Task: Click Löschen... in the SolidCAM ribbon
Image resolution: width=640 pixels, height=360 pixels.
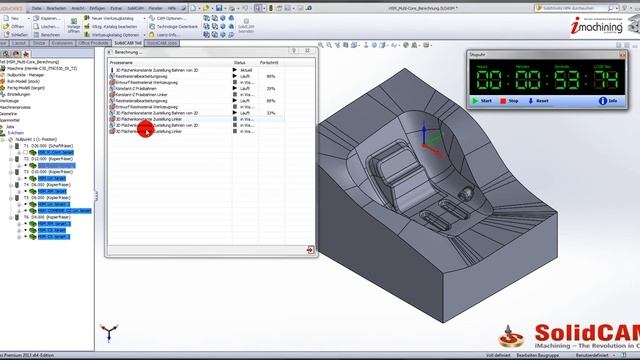Action: [x=46, y=27]
